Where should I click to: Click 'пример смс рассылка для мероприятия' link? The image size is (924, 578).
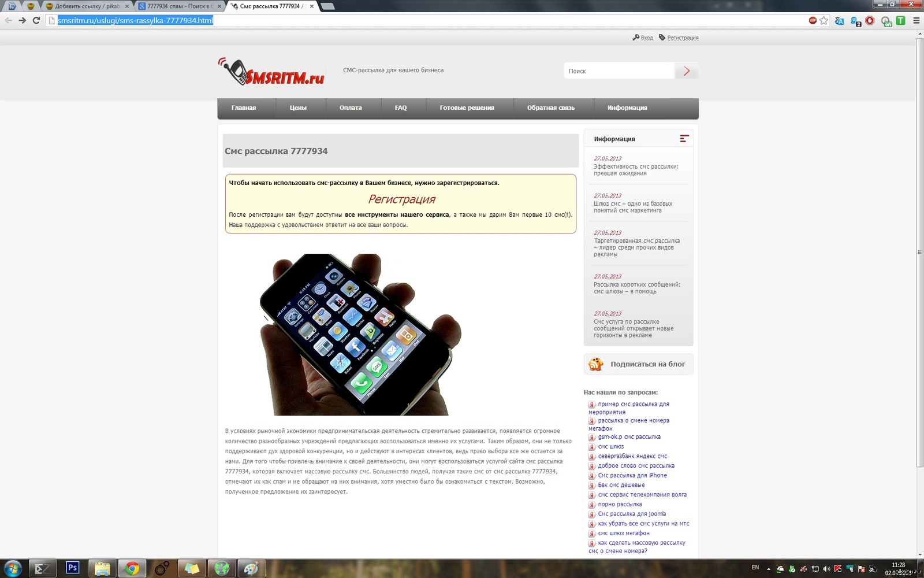[629, 408]
